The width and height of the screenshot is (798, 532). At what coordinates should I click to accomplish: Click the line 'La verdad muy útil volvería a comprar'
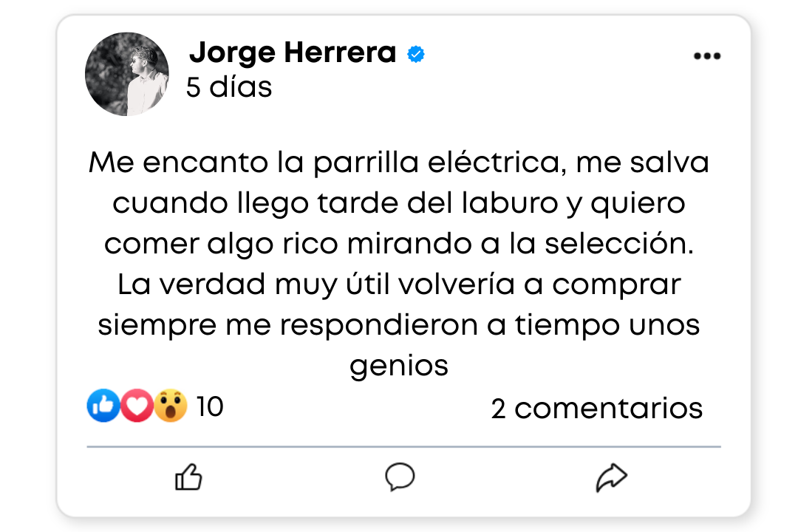[399, 284]
